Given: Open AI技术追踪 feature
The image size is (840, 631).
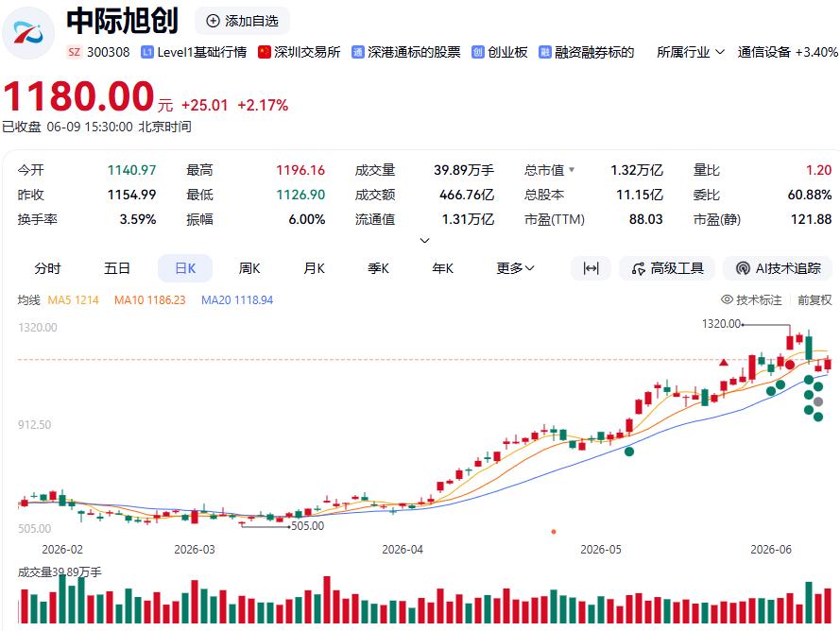Looking at the screenshot, I should click(779, 268).
